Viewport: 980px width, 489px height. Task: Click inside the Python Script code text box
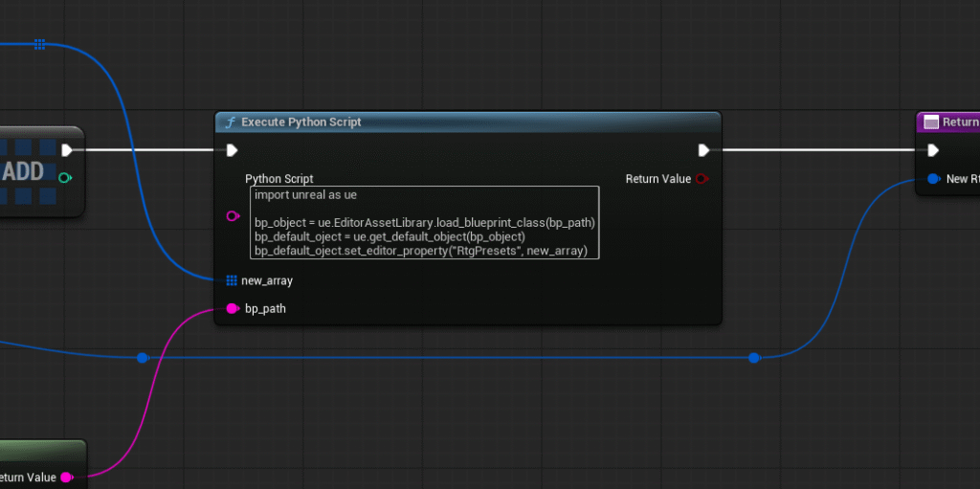(425, 222)
